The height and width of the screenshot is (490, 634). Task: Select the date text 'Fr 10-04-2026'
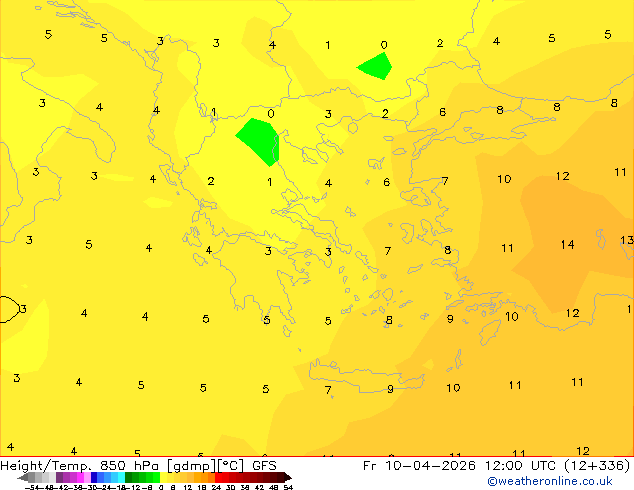coord(419,466)
